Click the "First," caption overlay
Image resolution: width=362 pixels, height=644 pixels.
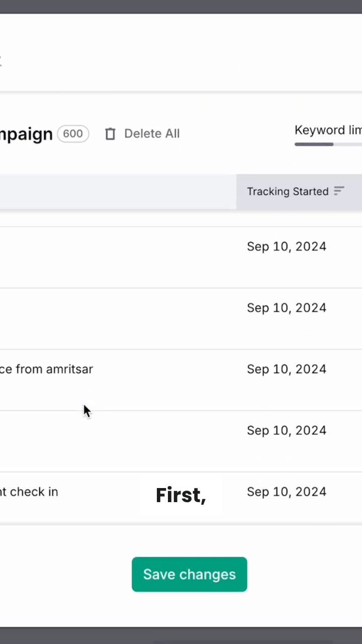[x=181, y=496]
